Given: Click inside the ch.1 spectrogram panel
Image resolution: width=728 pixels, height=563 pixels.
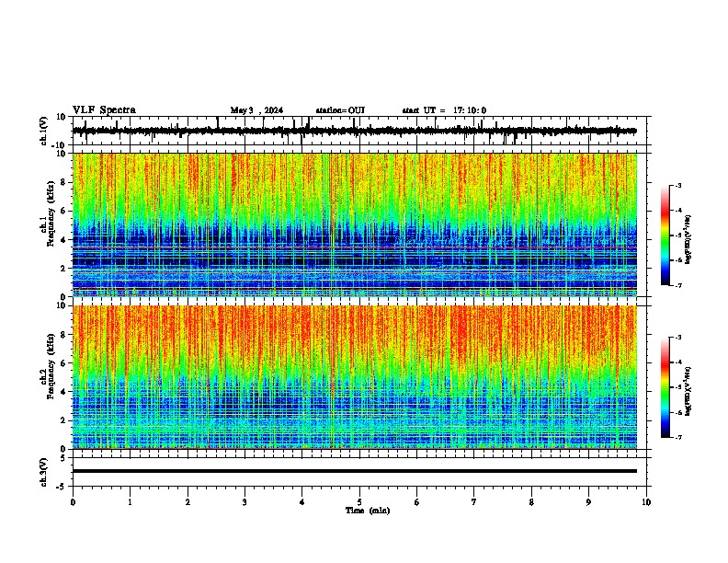Looking at the screenshot, I should [354, 224].
